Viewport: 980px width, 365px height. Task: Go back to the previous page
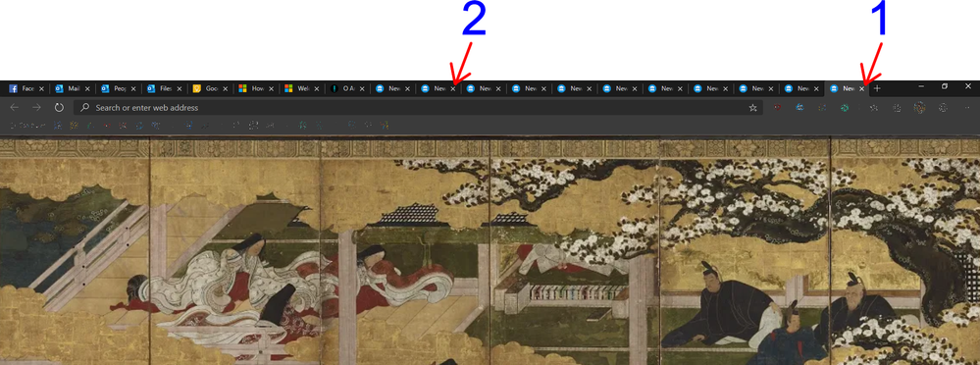point(15,108)
